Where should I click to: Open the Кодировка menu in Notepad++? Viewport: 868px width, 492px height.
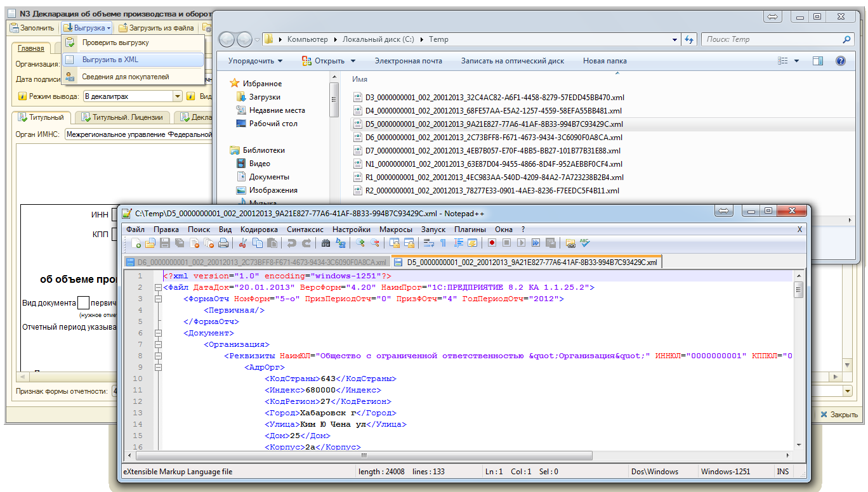259,229
